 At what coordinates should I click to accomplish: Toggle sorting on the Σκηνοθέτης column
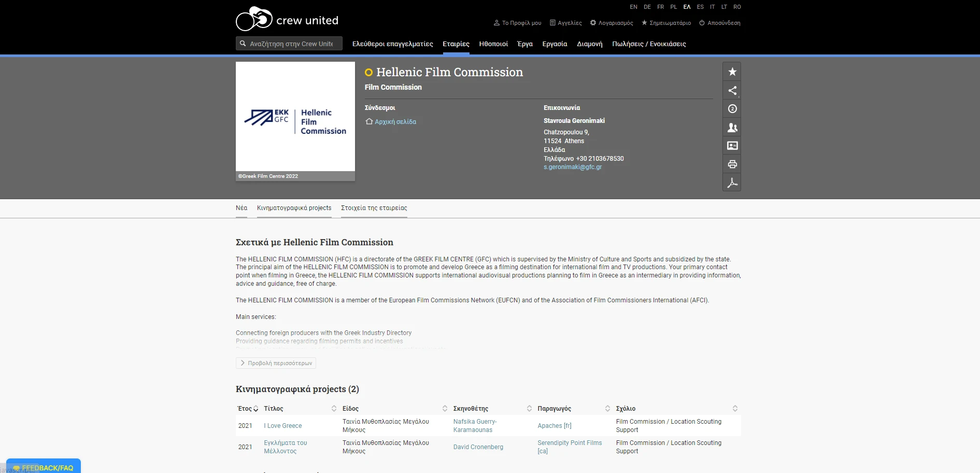pyautogui.click(x=529, y=408)
